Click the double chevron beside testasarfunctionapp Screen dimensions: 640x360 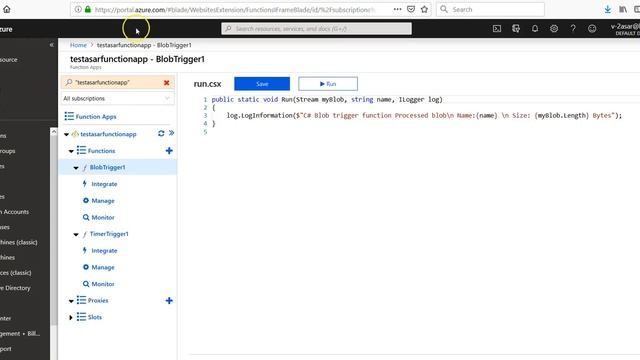coord(171,133)
